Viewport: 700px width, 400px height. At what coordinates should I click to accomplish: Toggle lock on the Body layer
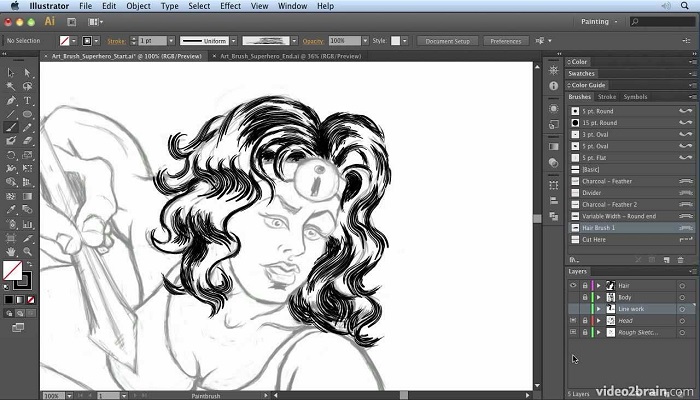coord(585,297)
